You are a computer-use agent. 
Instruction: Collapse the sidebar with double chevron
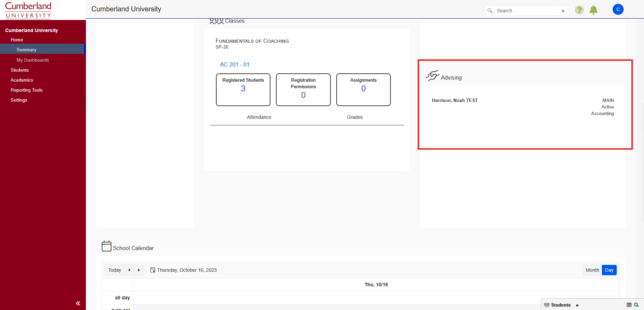(x=78, y=303)
